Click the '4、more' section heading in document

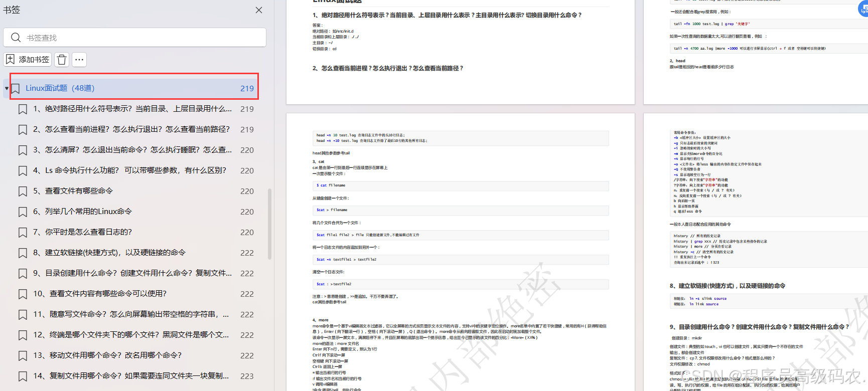click(x=321, y=320)
